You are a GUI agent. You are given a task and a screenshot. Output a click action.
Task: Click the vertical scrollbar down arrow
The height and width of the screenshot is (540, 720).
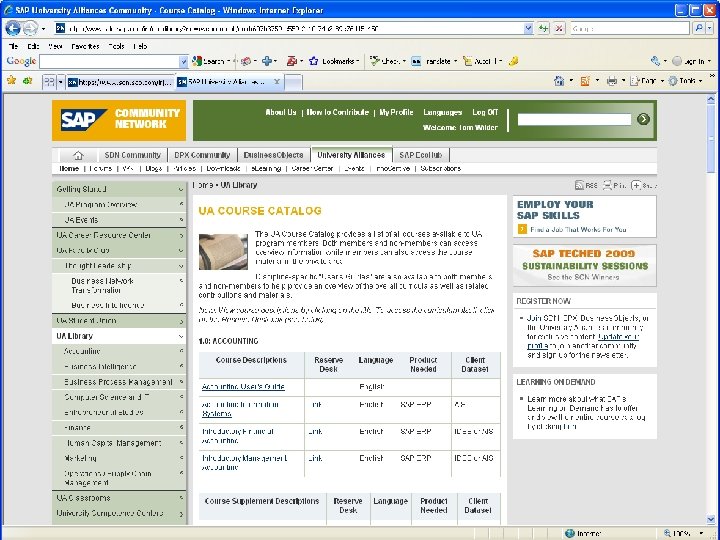[x=711, y=519]
